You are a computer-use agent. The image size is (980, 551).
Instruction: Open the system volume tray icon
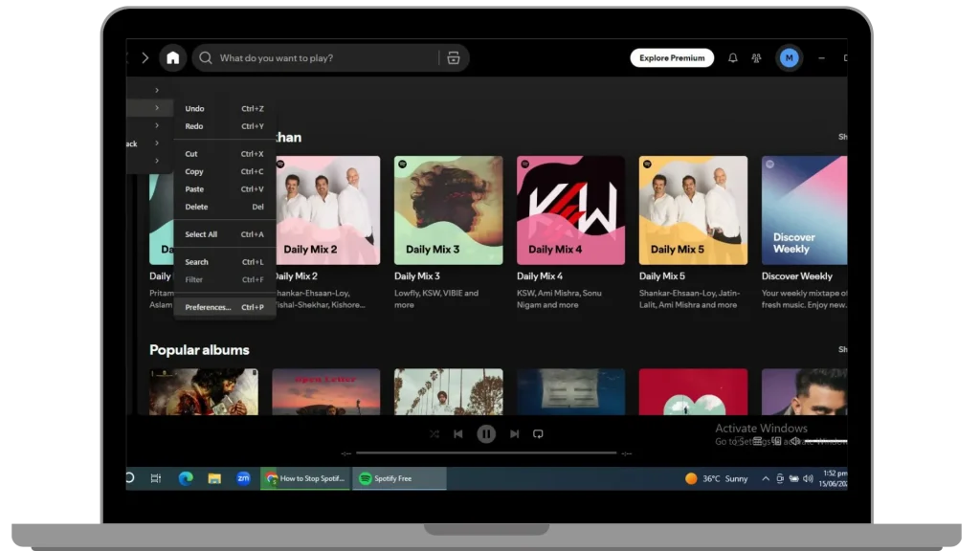808,478
